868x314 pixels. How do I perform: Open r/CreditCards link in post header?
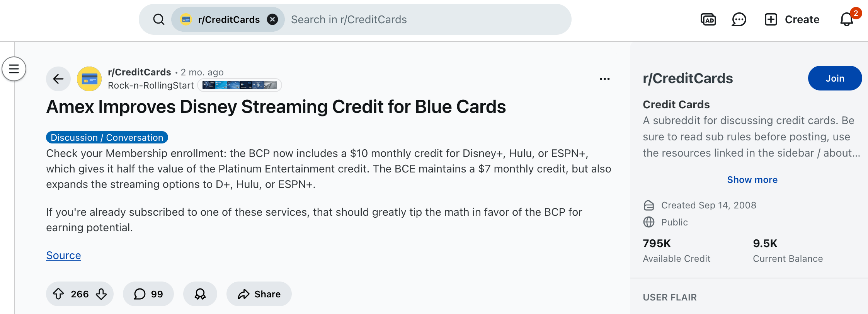[139, 72]
